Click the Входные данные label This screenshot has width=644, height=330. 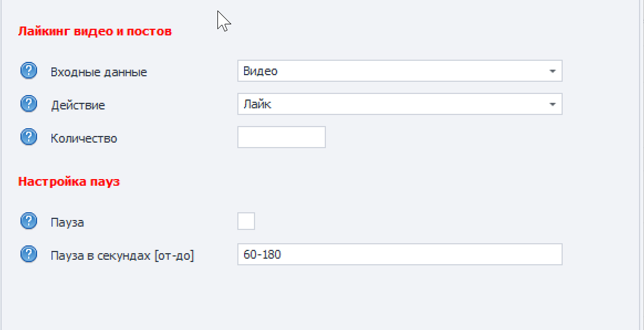[98, 72]
